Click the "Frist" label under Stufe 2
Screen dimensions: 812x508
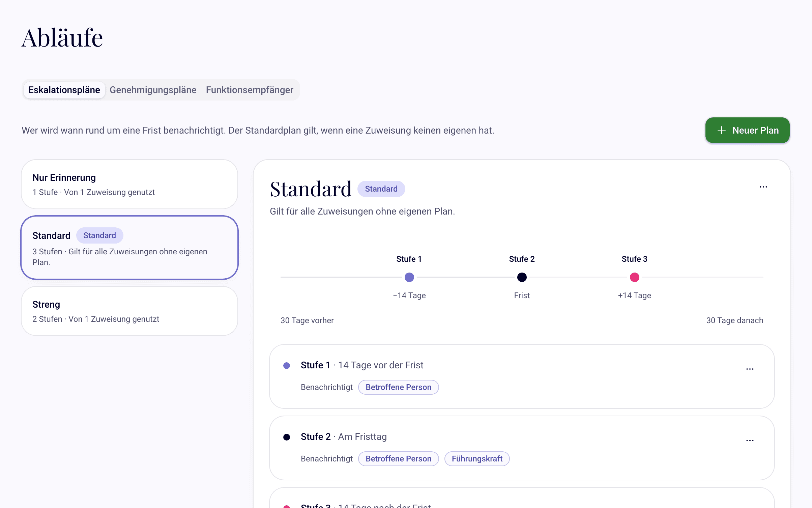coord(522,295)
